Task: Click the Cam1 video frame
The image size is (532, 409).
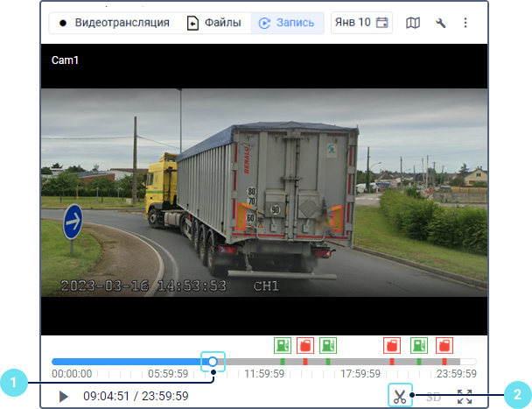Action: [x=264, y=189]
